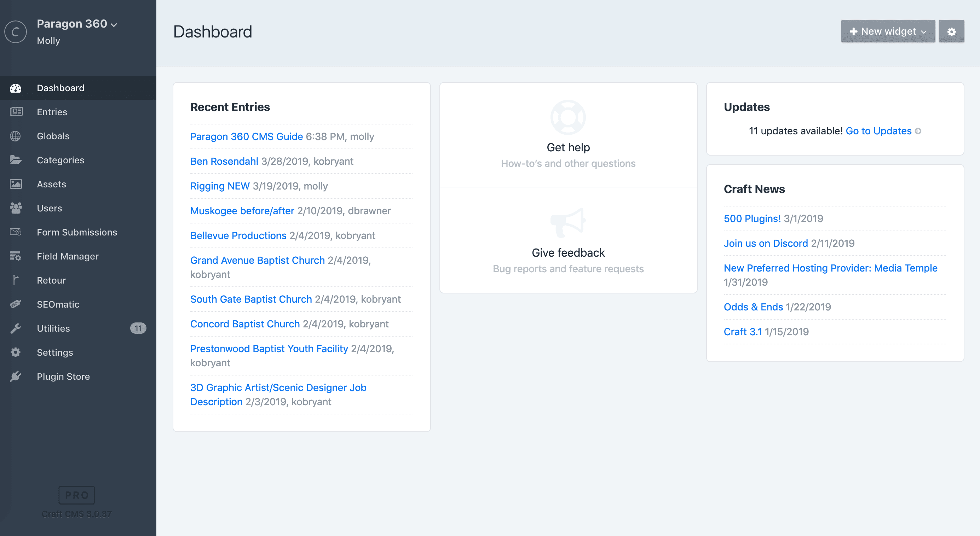Click the Craft News widget title

click(754, 189)
